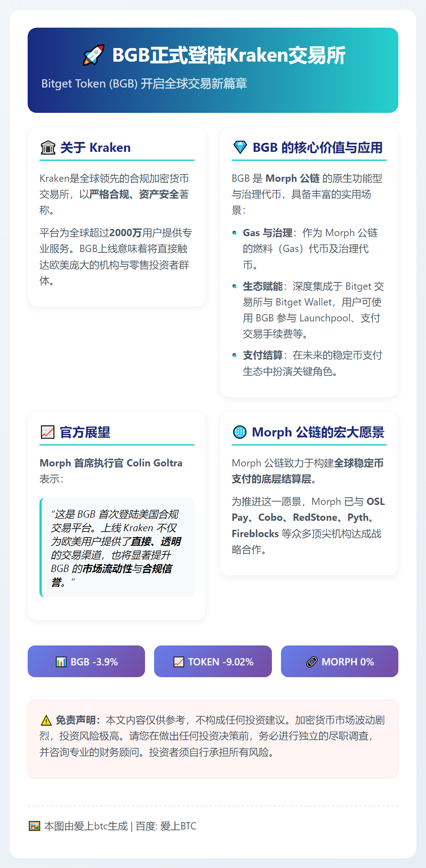This screenshot has height=868, width=426.
Task: Click the picture icon in the footer line
Action: pyautogui.click(x=34, y=826)
